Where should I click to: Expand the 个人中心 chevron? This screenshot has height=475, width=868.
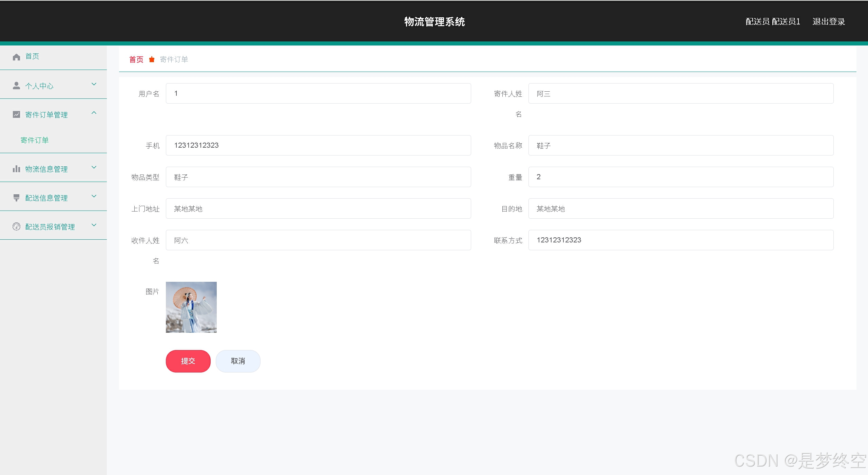(x=94, y=84)
